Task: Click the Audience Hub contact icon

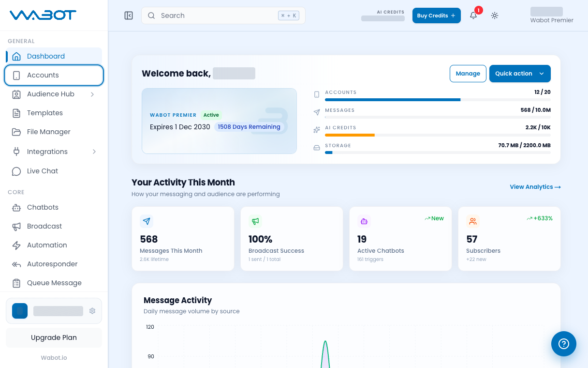Action: coord(16,94)
